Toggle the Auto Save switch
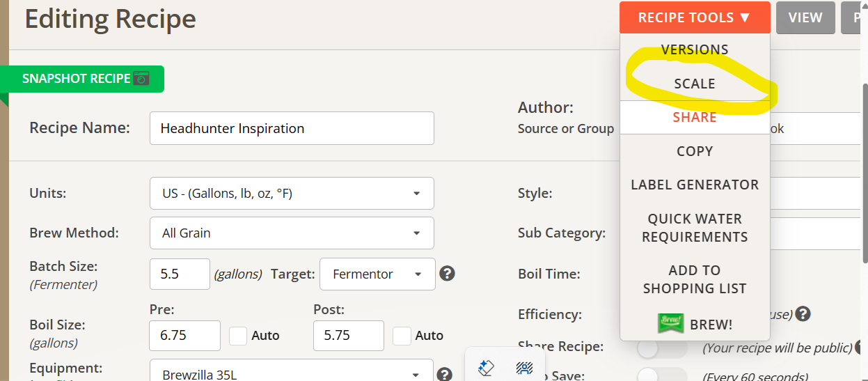 click(x=662, y=375)
